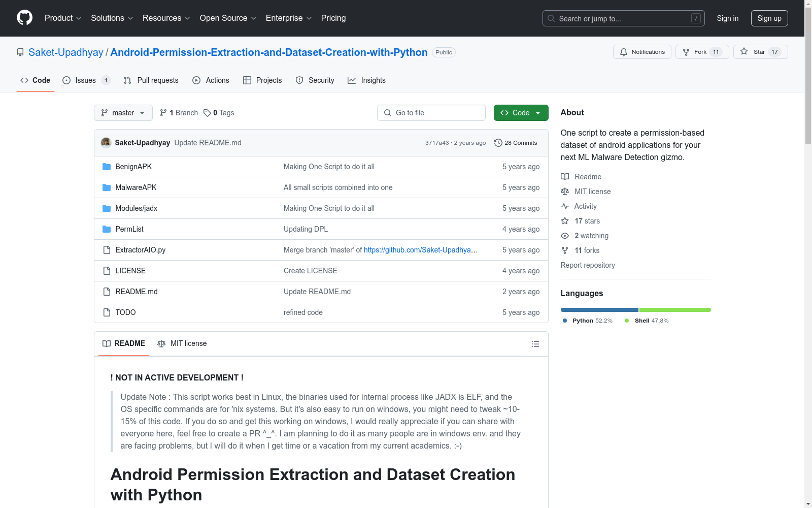Open commit hash 3717a43
Viewport: 812px width, 508px height.
point(437,143)
